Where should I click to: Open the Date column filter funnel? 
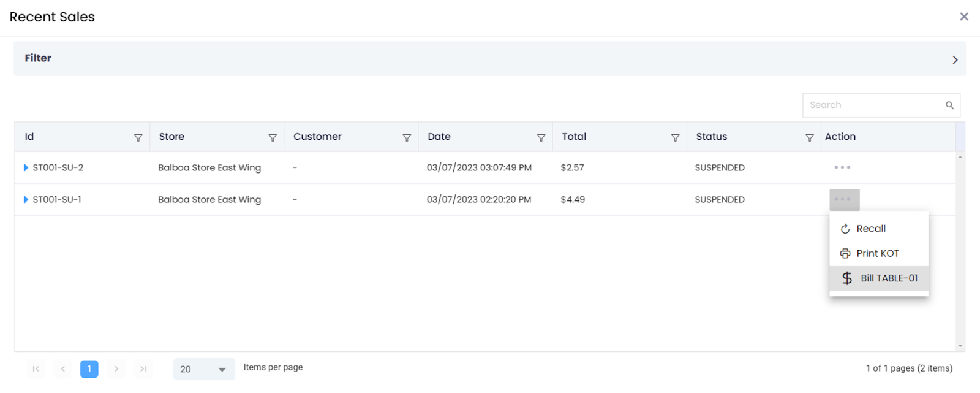tap(541, 138)
